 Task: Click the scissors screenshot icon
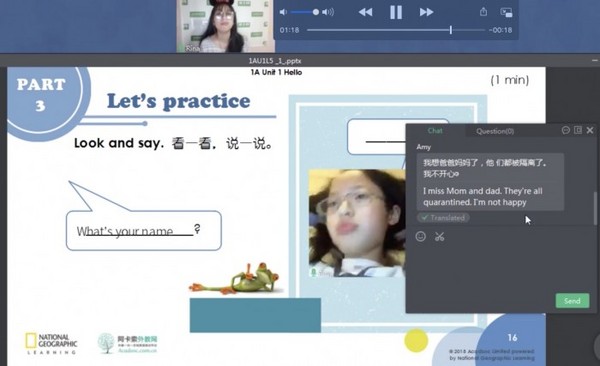click(x=439, y=237)
